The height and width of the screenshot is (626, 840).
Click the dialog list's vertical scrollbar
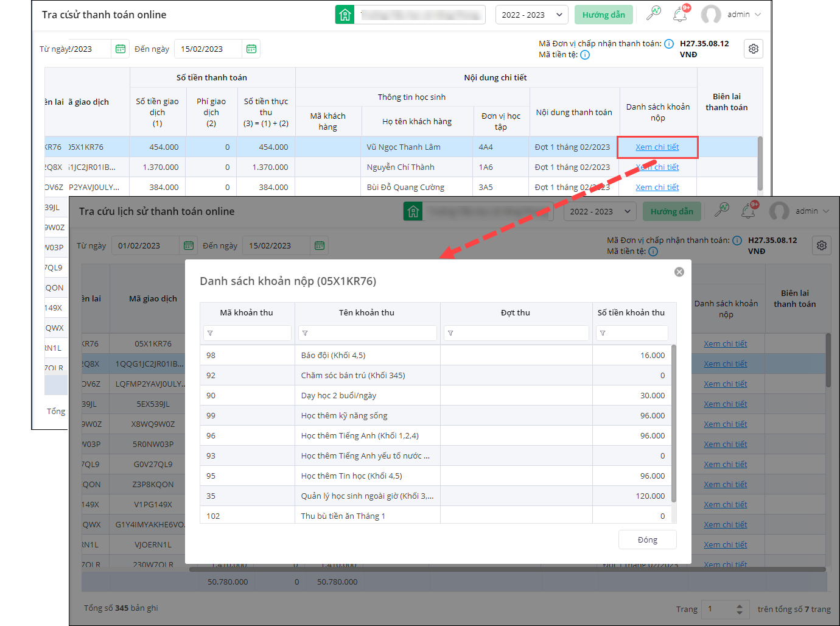[x=674, y=424]
